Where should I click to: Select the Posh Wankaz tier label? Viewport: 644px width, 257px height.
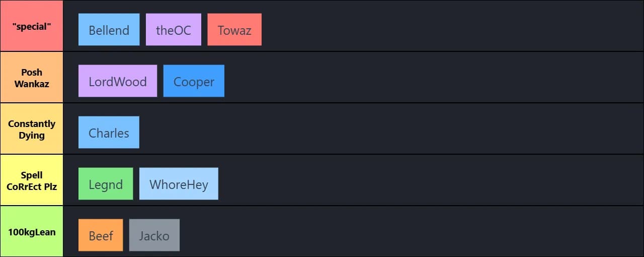point(31,78)
